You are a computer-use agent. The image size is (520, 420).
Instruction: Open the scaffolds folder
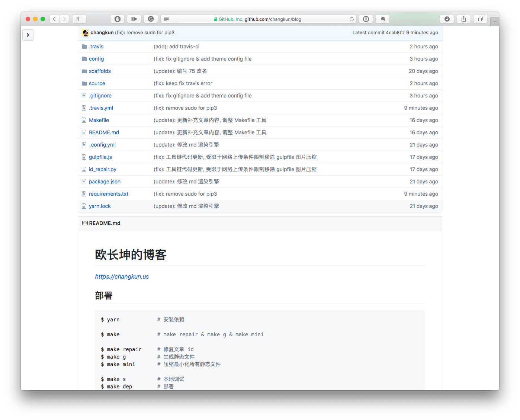point(100,71)
